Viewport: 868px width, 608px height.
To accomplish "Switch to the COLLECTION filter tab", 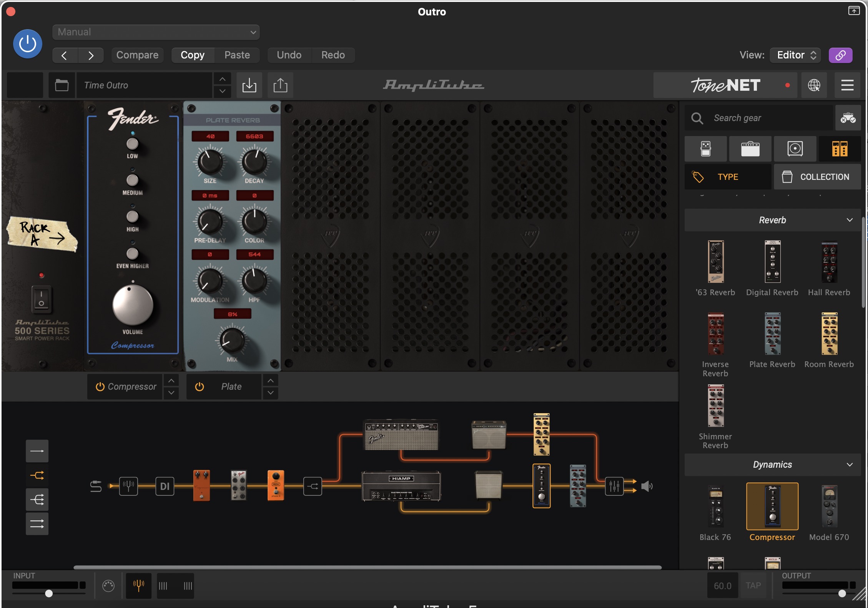I will point(817,177).
